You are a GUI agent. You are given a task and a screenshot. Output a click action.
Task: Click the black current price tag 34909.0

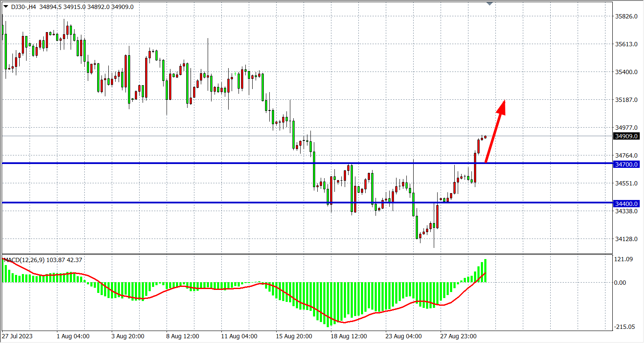(626, 137)
